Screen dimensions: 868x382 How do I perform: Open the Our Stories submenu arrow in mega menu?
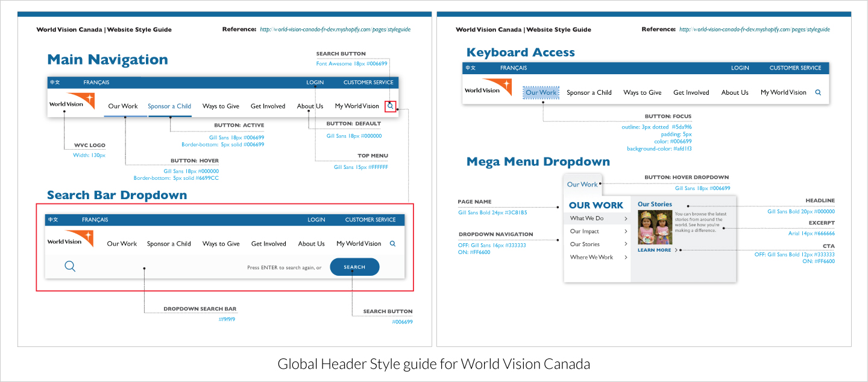point(626,244)
